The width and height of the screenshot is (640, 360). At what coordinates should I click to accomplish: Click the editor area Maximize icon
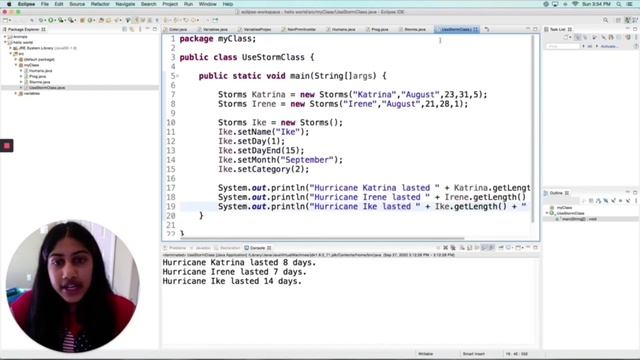pyautogui.click(x=535, y=29)
